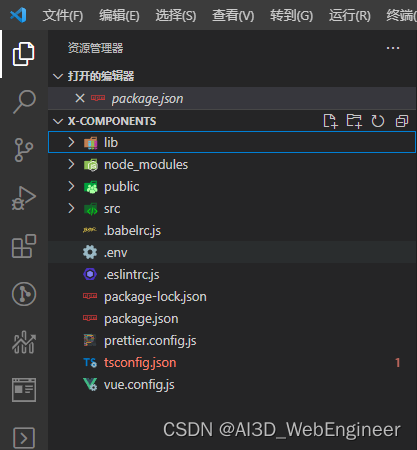Click the Babel icon of .babelrc.js
Image resolution: width=417 pixels, height=450 pixels.
point(90,230)
